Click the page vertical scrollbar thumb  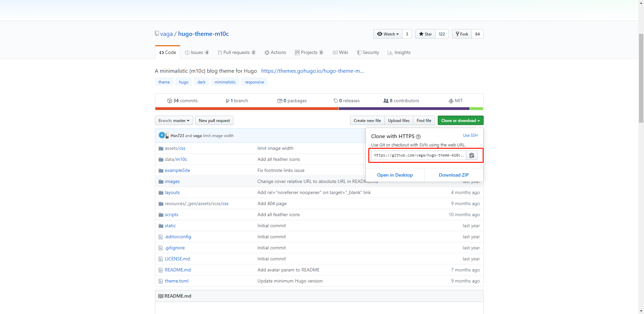[641, 78]
